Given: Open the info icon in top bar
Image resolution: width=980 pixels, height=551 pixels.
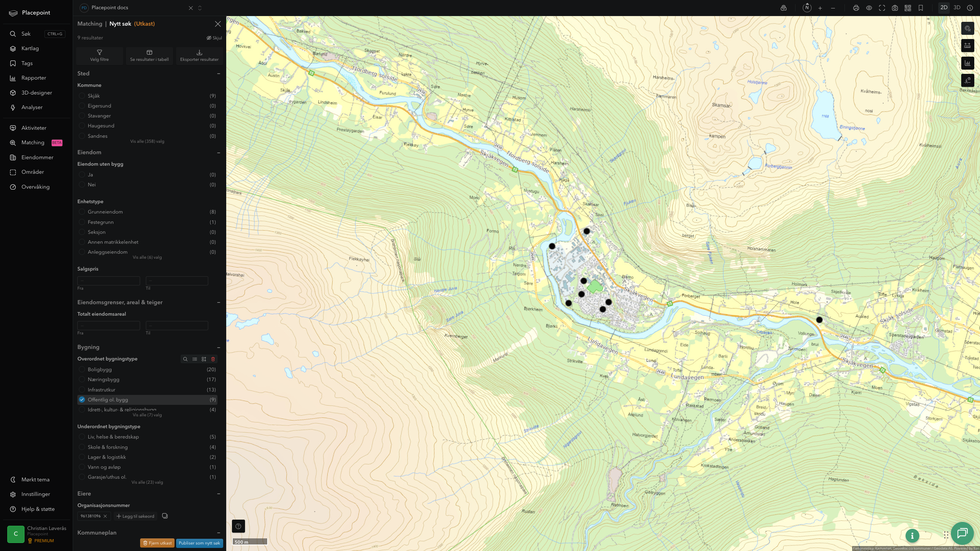Looking at the screenshot, I should 970,8.
